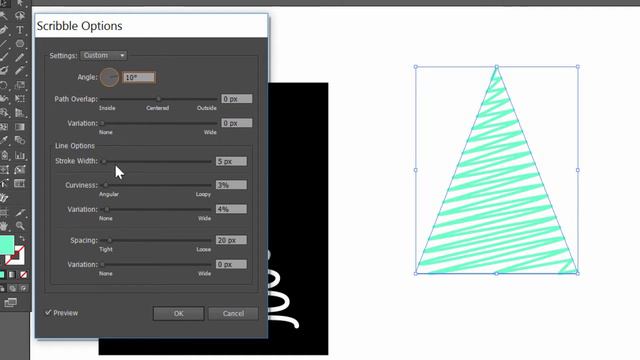Click the Scribble Options title bar
The height and width of the screenshot is (360, 640).
point(151,26)
